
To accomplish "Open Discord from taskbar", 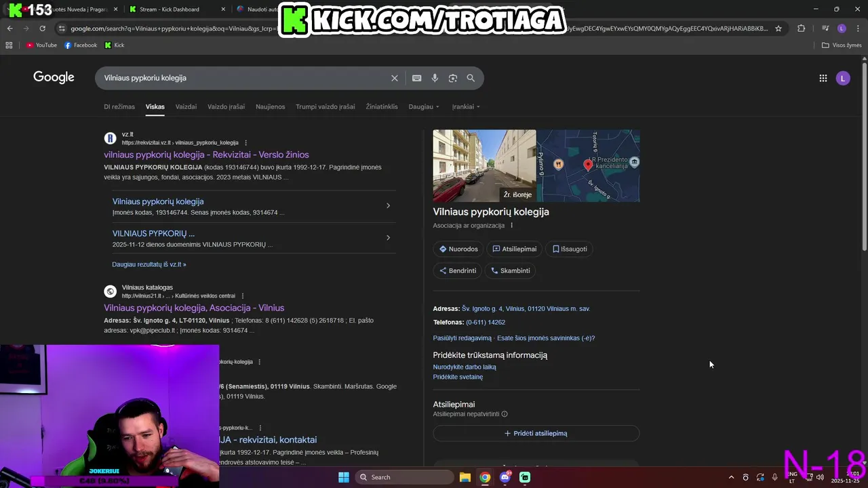I will pos(505,477).
